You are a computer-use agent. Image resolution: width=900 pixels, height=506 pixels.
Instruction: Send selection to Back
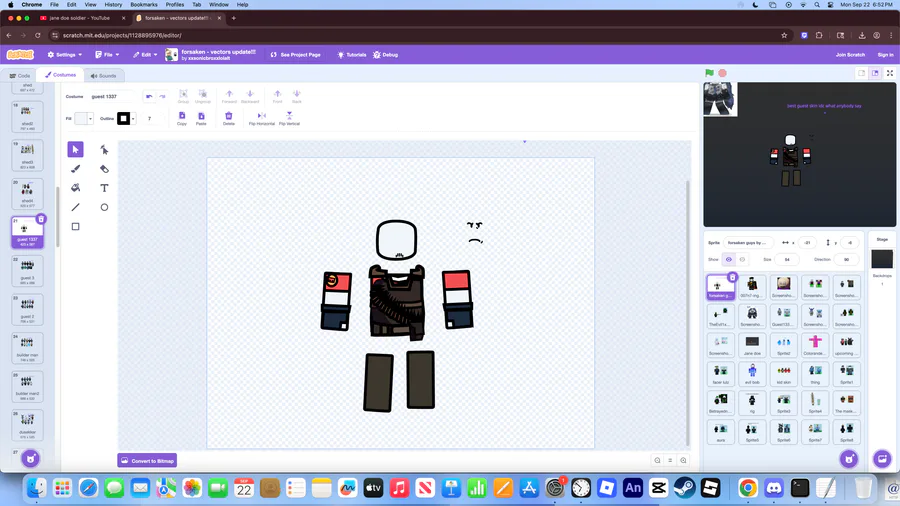[x=297, y=94]
